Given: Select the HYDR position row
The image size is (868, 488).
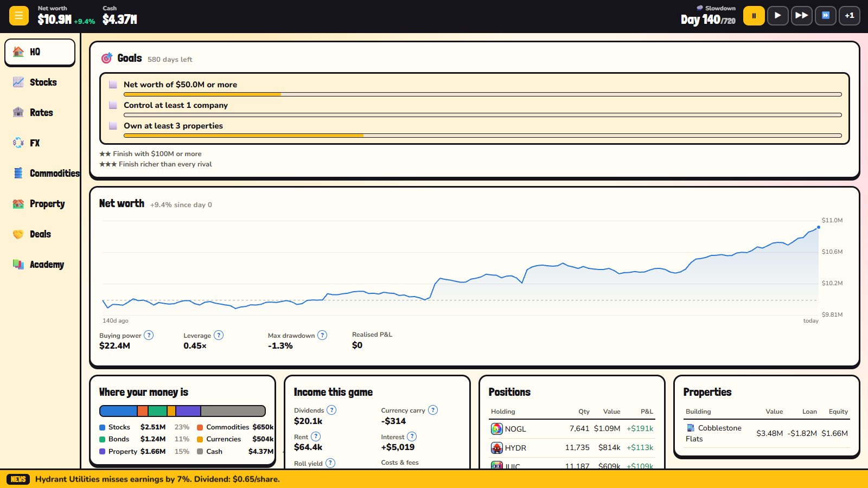Looking at the screenshot, I should [572, 448].
